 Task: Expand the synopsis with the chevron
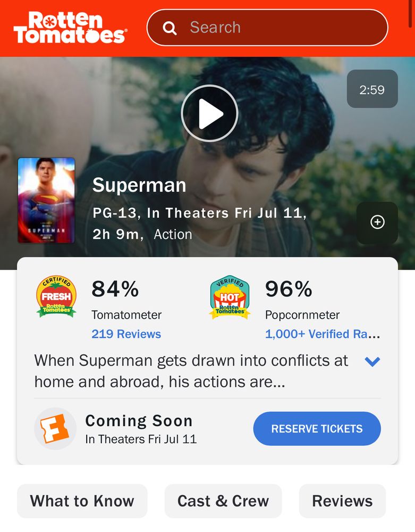click(x=372, y=362)
